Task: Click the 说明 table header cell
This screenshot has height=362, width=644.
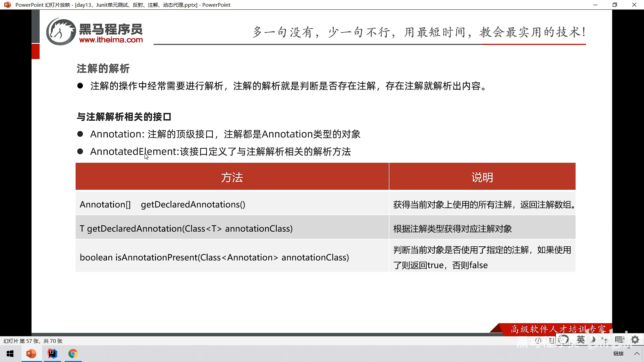Action: [482, 177]
